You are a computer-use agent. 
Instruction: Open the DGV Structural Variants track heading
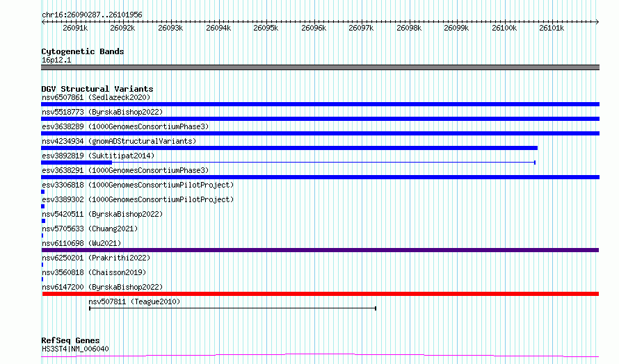97,89
